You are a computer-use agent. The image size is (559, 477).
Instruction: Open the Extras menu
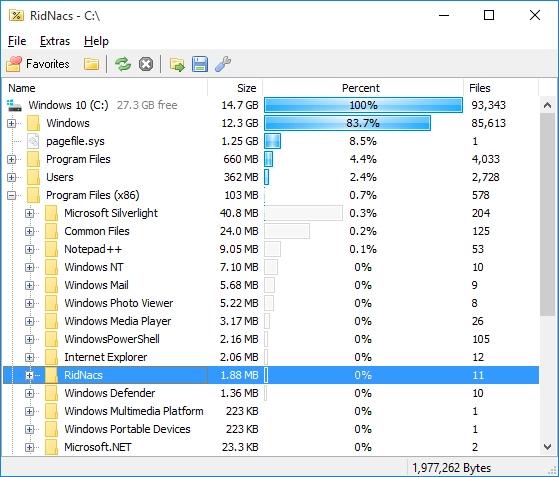(x=55, y=41)
